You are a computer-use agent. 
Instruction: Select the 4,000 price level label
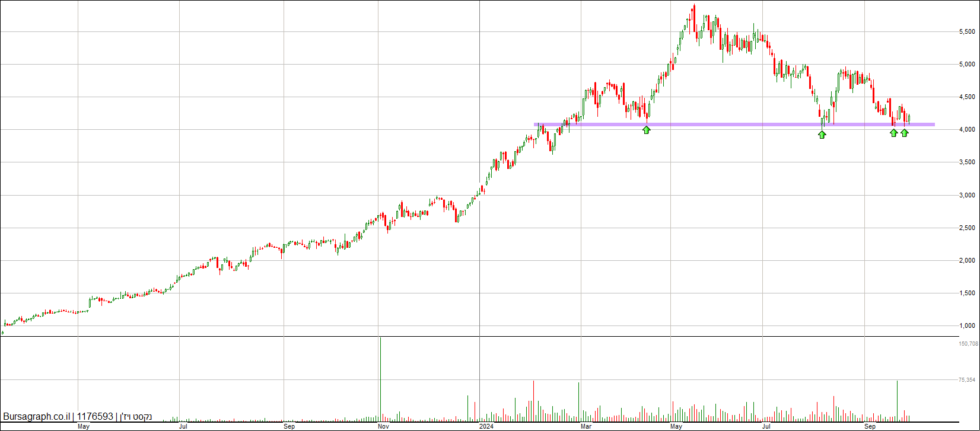[968, 129]
